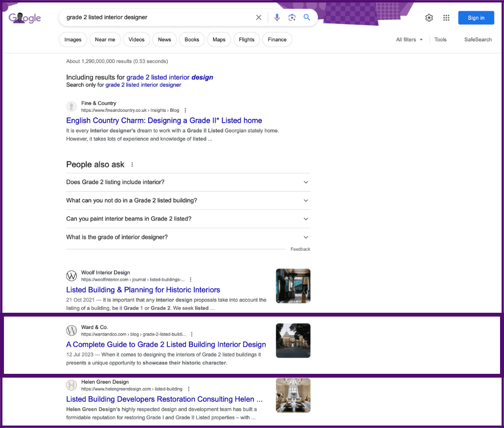Switch to the News filter tab
The image size is (504, 428).
(x=164, y=39)
